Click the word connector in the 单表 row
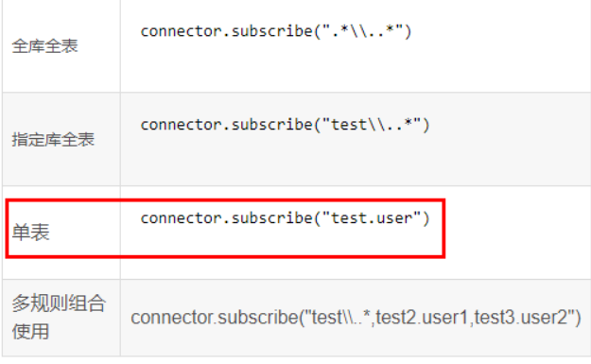591x364 pixels. click(x=181, y=218)
